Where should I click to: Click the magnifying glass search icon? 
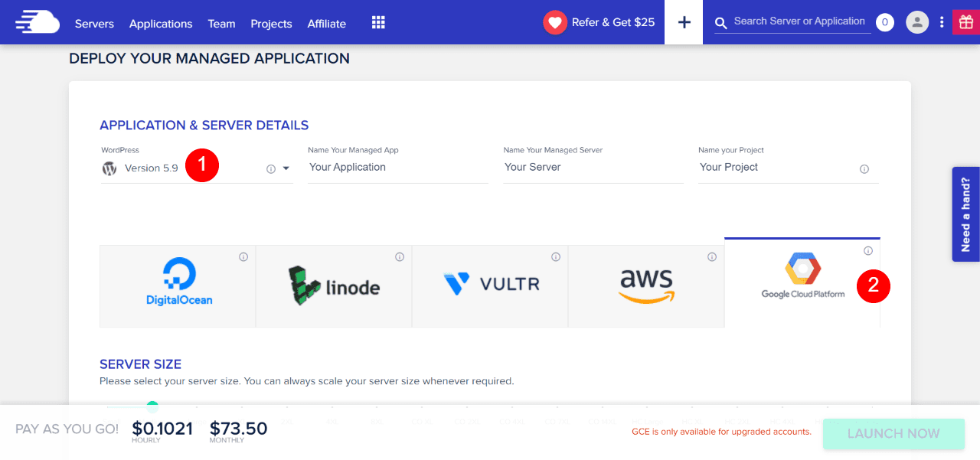[x=720, y=23]
